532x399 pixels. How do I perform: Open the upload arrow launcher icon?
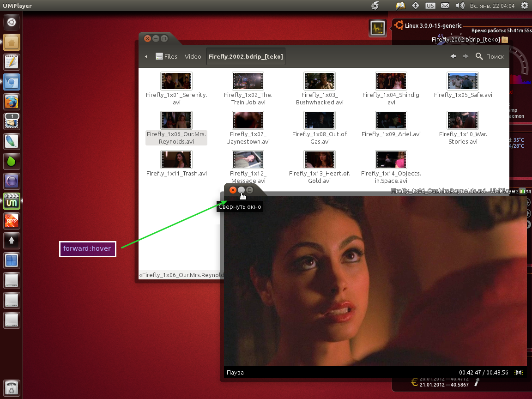pyautogui.click(x=12, y=241)
